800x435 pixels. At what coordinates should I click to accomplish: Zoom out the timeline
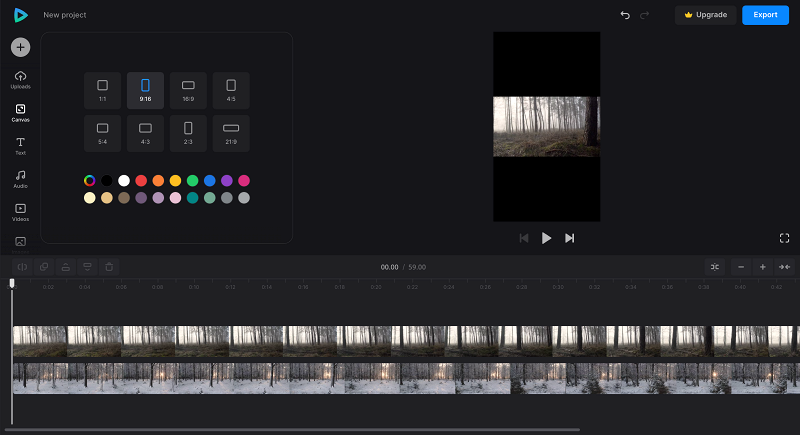point(741,267)
